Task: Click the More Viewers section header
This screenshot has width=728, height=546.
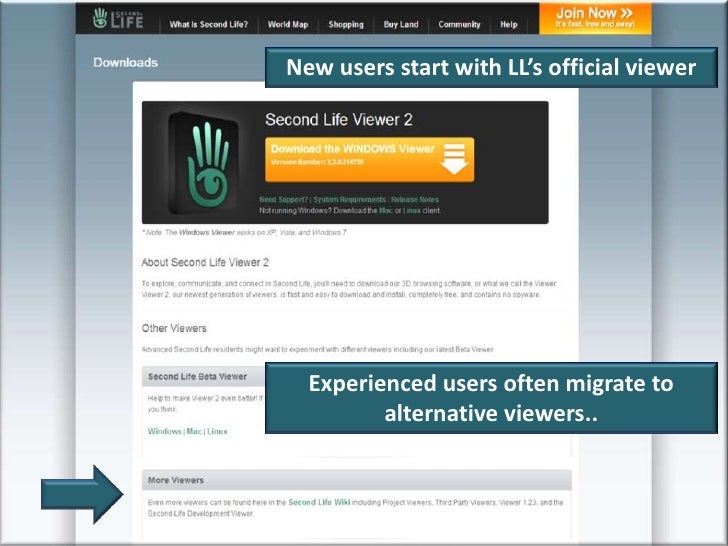Action: pyautogui.click(x=357, y=480)
